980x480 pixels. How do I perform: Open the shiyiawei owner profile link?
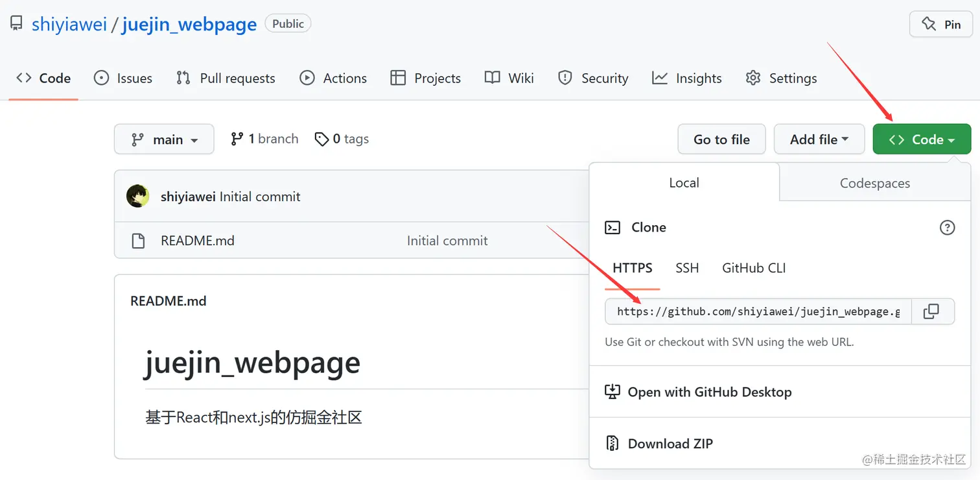[x=69, y=24]
